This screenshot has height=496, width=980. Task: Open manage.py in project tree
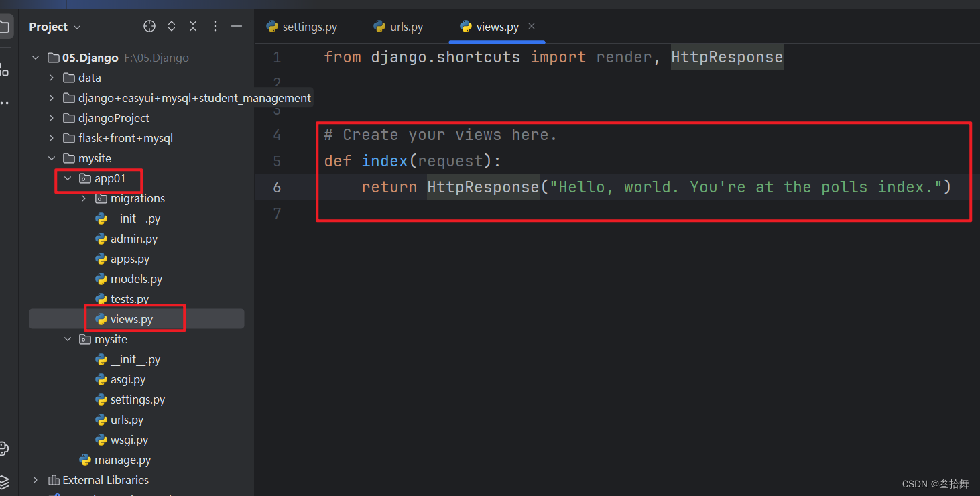pos(115,460)
